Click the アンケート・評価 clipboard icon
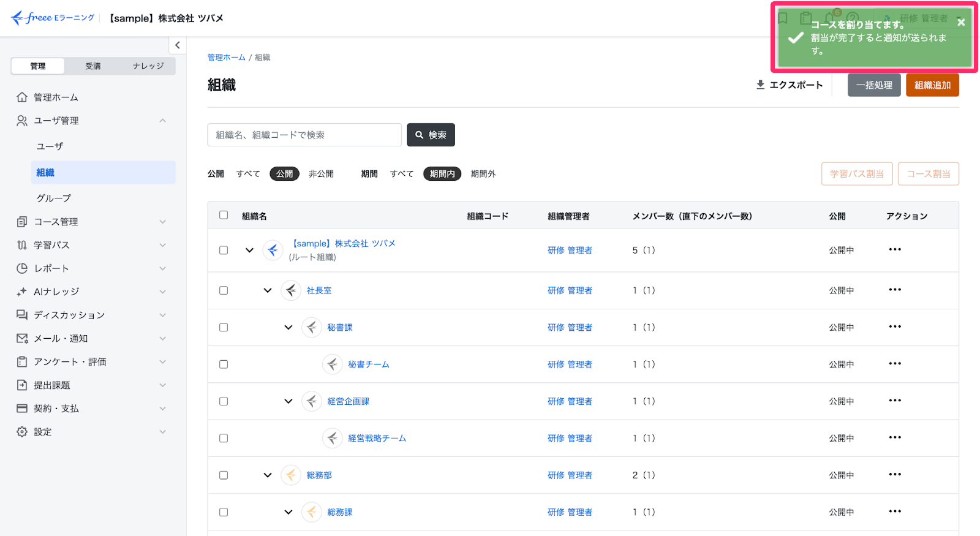 tap(22, 361)
